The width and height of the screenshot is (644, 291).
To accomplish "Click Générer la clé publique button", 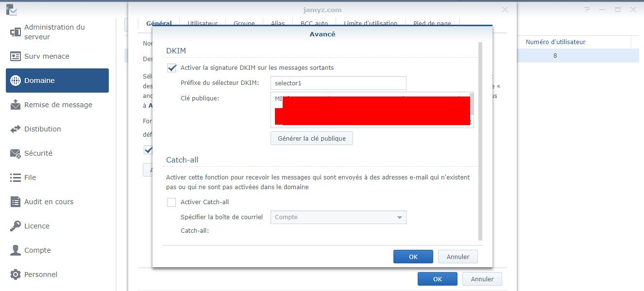I will point(312,138).
